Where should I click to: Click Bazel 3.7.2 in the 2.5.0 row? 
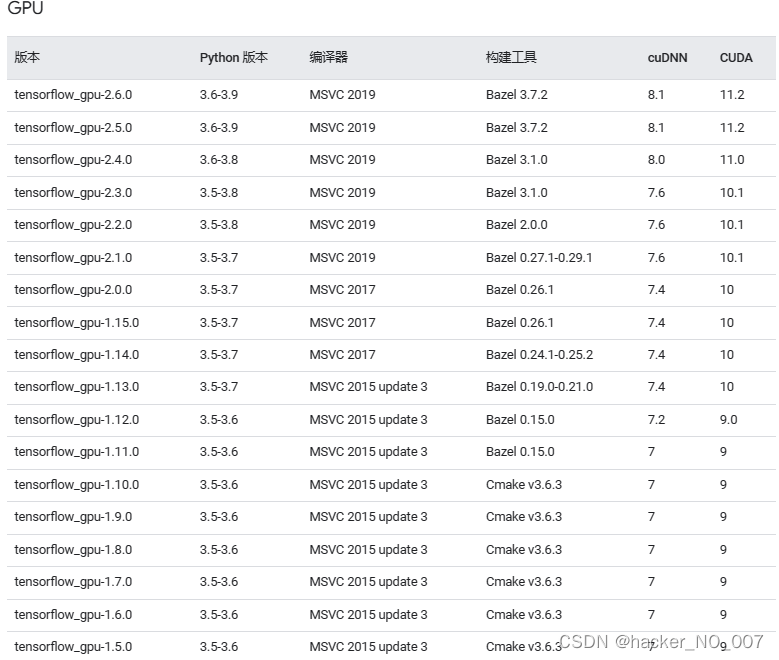click(517, 128)
